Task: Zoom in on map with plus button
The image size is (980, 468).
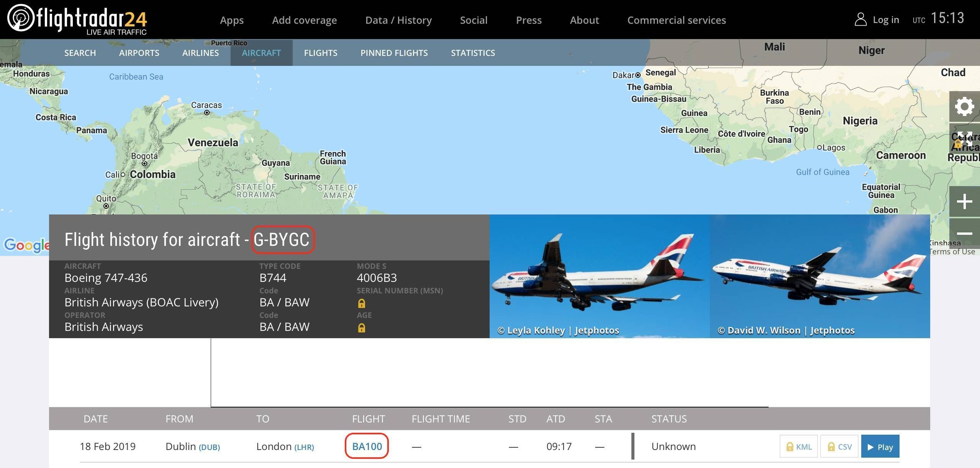Action: pyautogui.click(x=964, y=201)
